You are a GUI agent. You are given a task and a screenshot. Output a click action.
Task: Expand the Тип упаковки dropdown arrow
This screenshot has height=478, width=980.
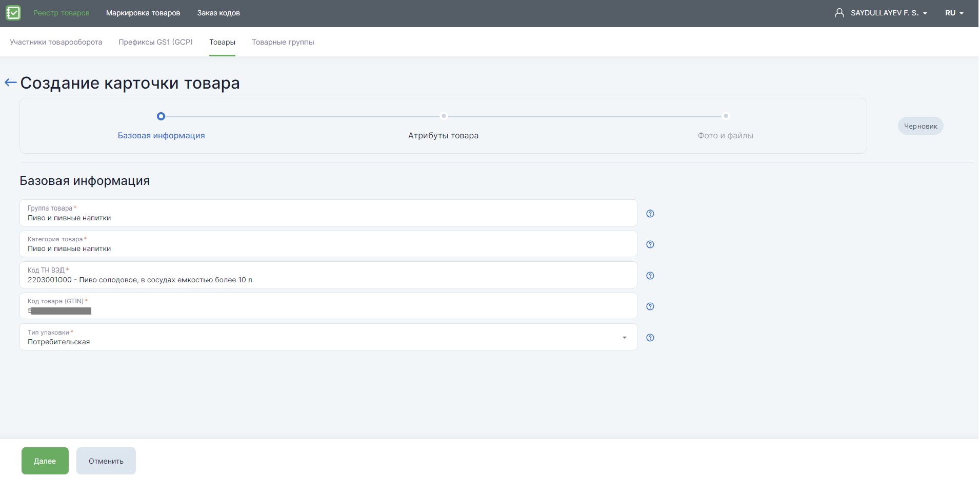[625, 337]
